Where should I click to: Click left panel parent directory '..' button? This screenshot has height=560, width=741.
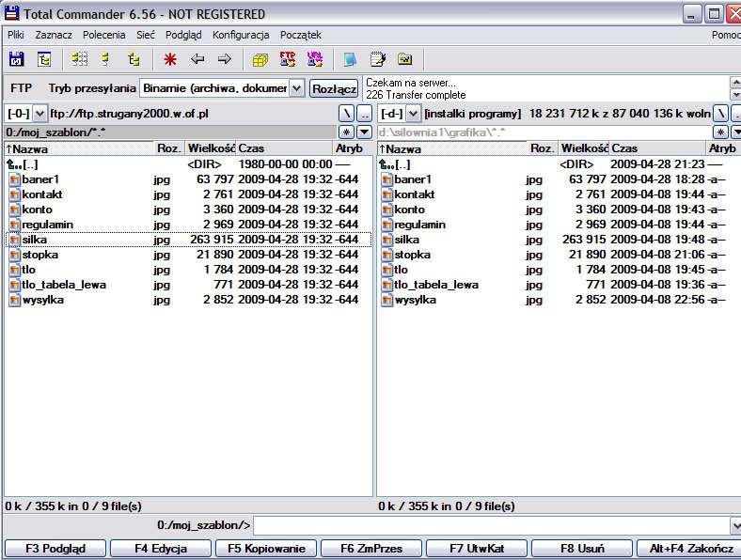tap(364, 114)
